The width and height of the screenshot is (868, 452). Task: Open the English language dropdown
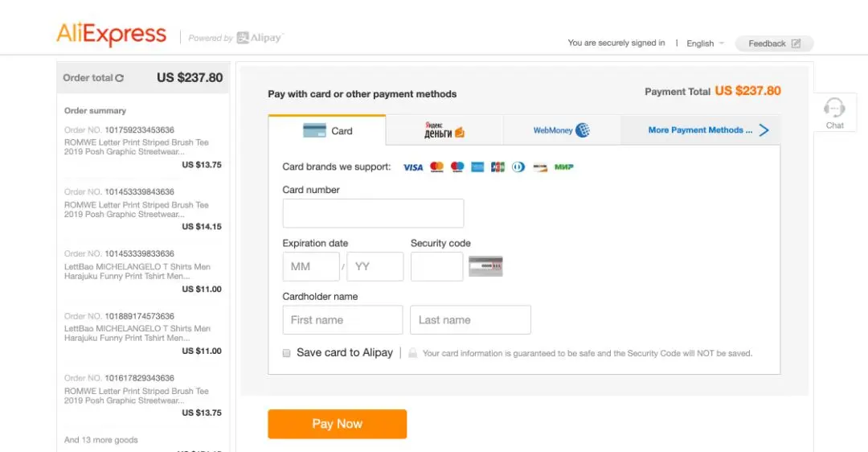[x=705, y=43]
